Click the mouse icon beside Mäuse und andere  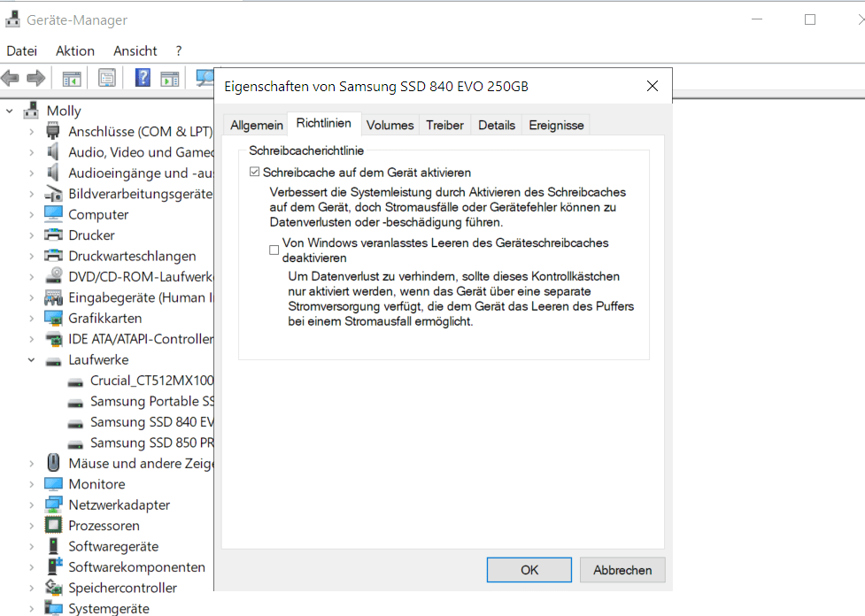pyautogui.click(x=53, y=463)
